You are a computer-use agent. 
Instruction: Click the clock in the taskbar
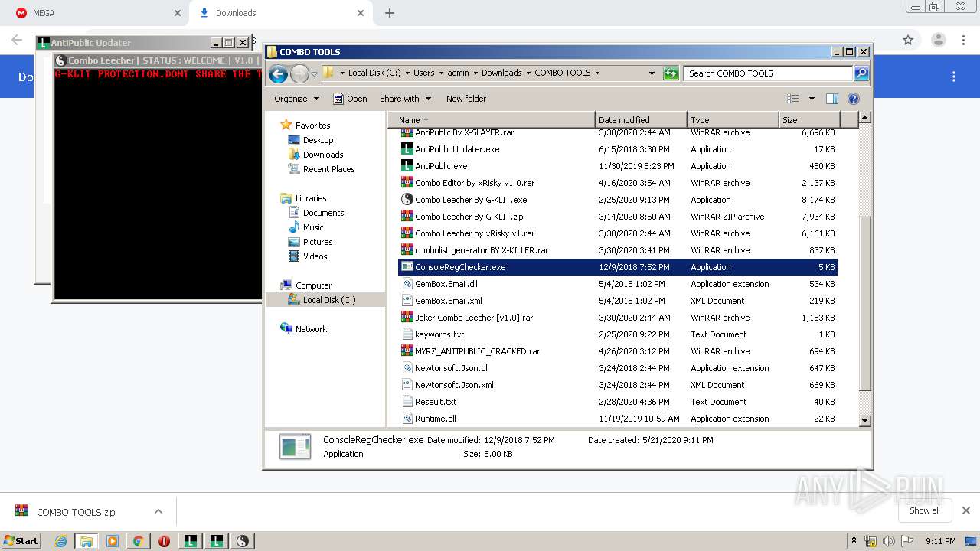point(940,541)
